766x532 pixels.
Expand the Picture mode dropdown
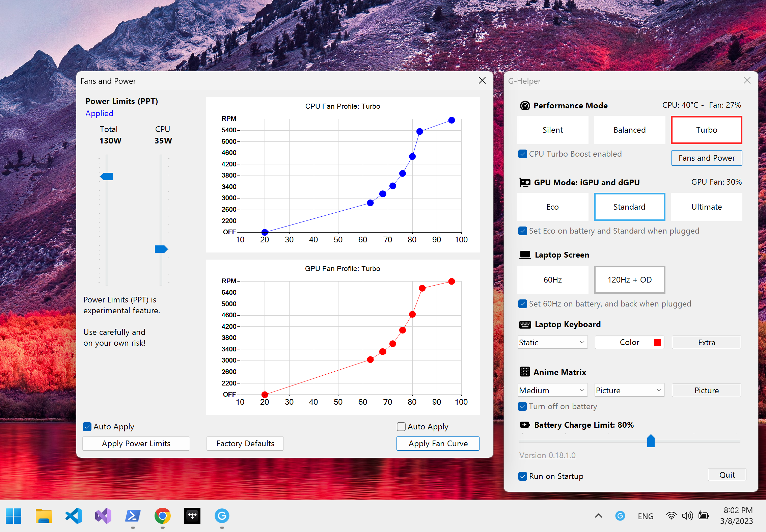tap(629, 390)
